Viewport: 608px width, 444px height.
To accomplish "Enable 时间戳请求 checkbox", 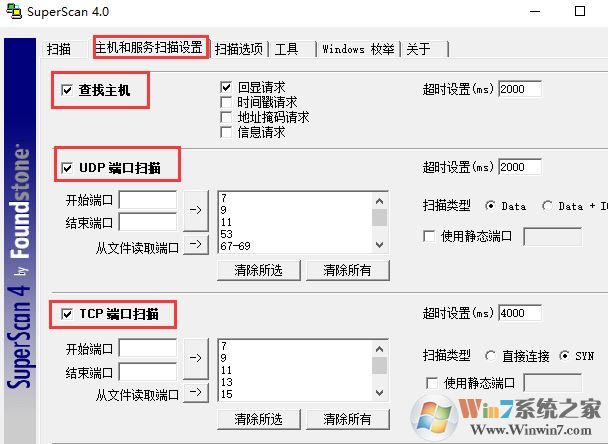I will (x=226, y=102).
